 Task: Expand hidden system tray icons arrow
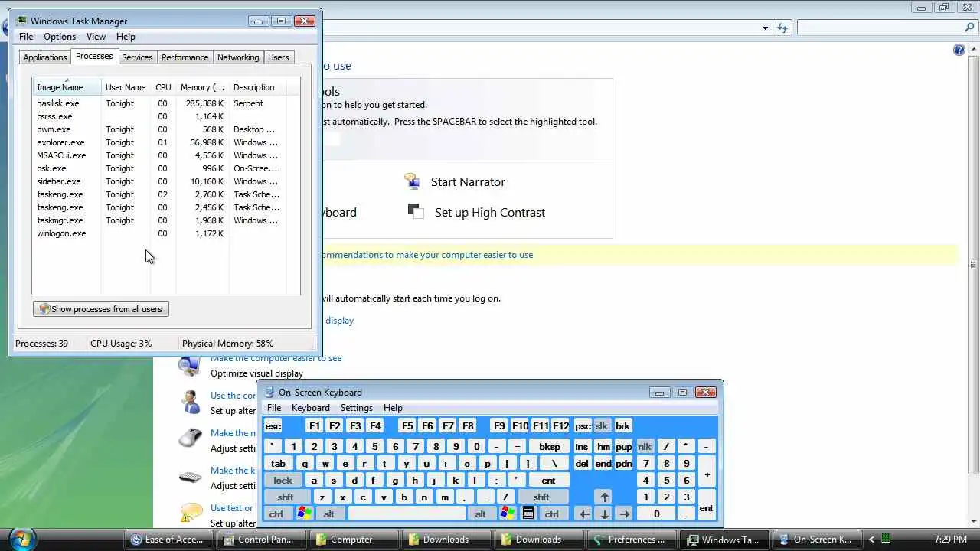[x=871, y=540]
